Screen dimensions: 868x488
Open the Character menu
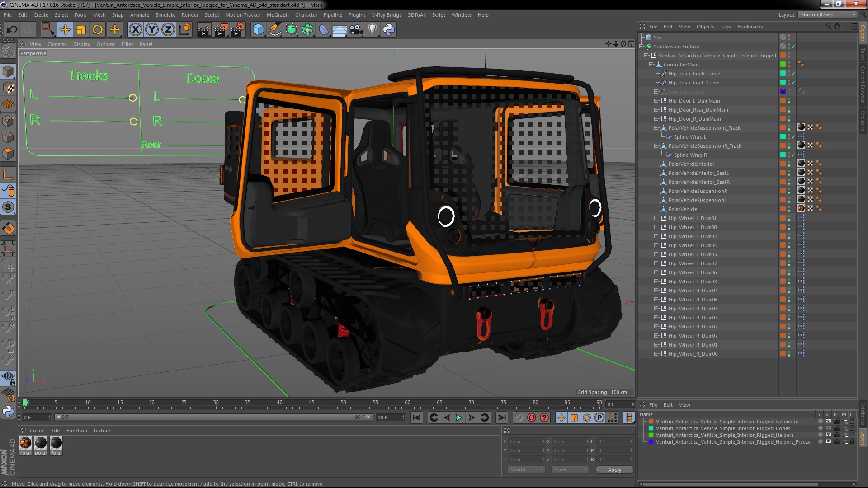[x=306, y=15]
